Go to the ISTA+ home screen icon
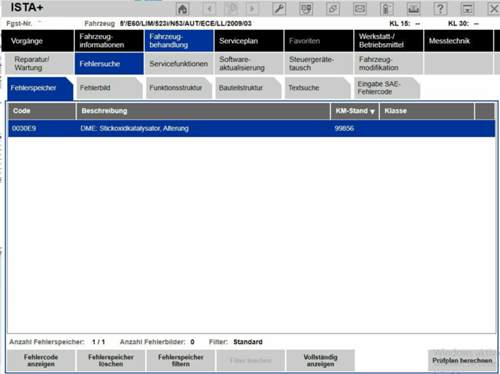The width and height of the screenshot is (500, 374). pyautogui.click(x=182, y=8)
